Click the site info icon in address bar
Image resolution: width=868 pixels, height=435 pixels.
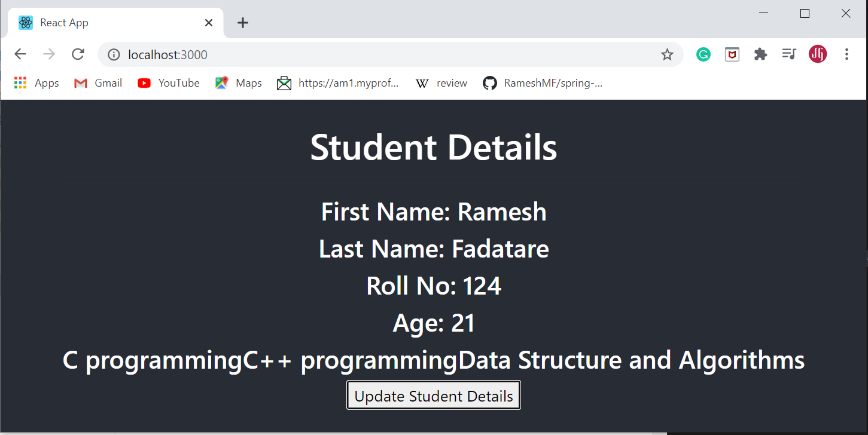pyautogui.click(x=114, y=54)
